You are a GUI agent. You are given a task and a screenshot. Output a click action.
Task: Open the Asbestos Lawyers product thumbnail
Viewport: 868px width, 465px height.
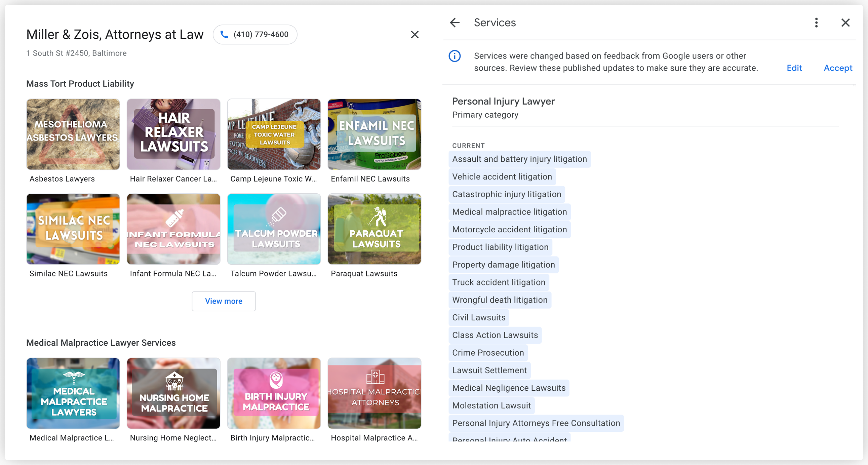tap(73, 134)
